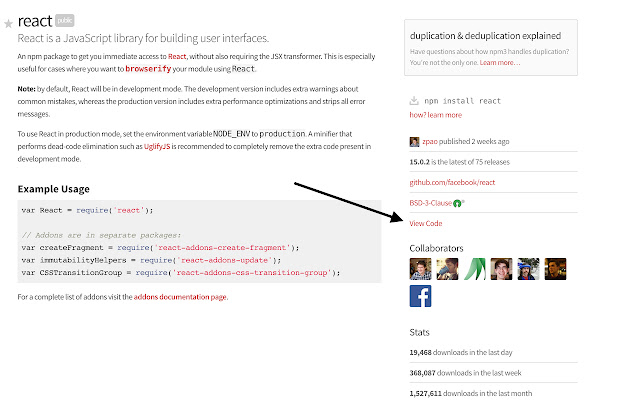Click the NODE_ENV code term
Viewport: 640px width, 400px height.
(x=231, y=134)
